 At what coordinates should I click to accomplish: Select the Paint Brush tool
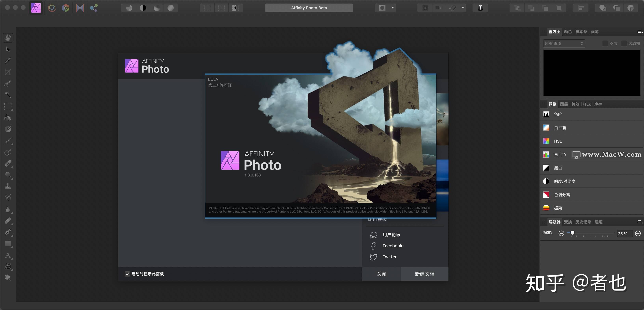8,141
